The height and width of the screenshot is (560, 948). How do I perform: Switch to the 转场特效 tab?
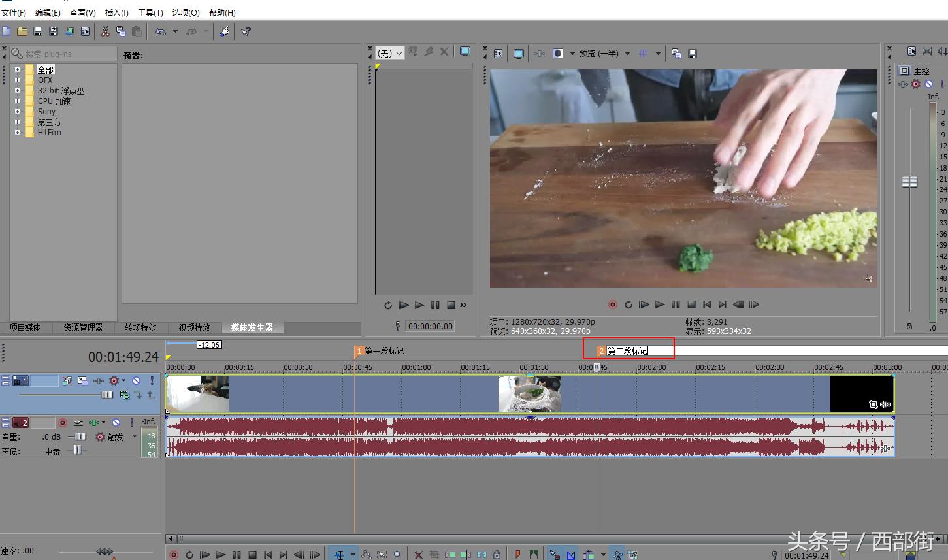coord(140,327)
